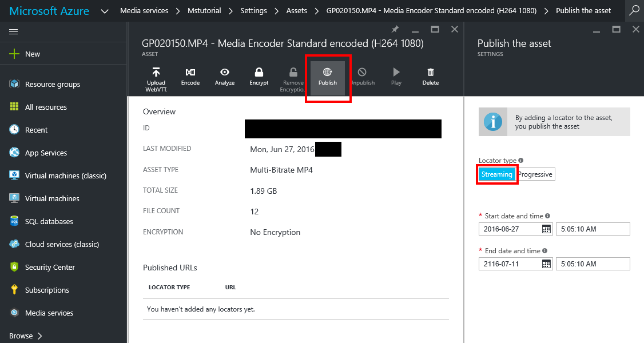Viewport: 644px width, 343px height.
Task: Go to Settings breadcrumb
Action: 253,11
